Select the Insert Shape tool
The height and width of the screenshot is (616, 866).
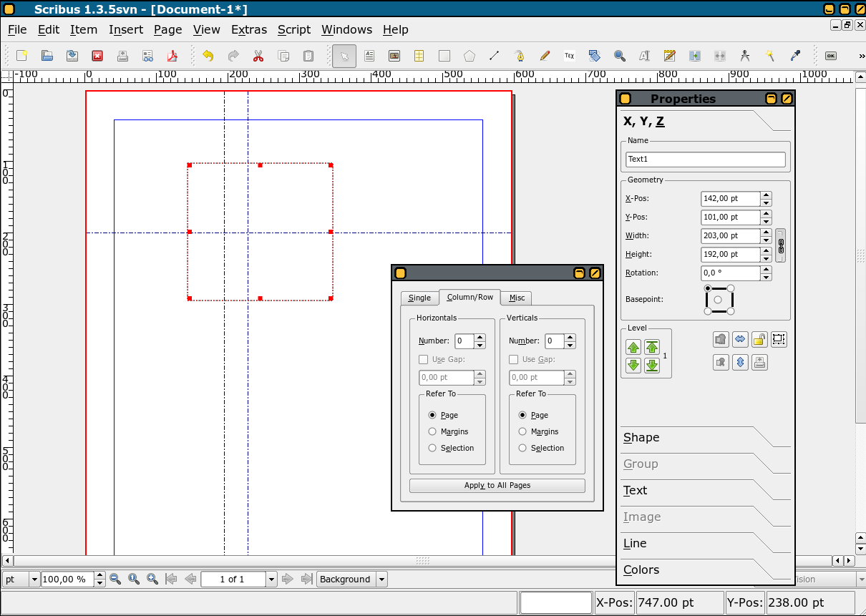(x=444, y=56)
